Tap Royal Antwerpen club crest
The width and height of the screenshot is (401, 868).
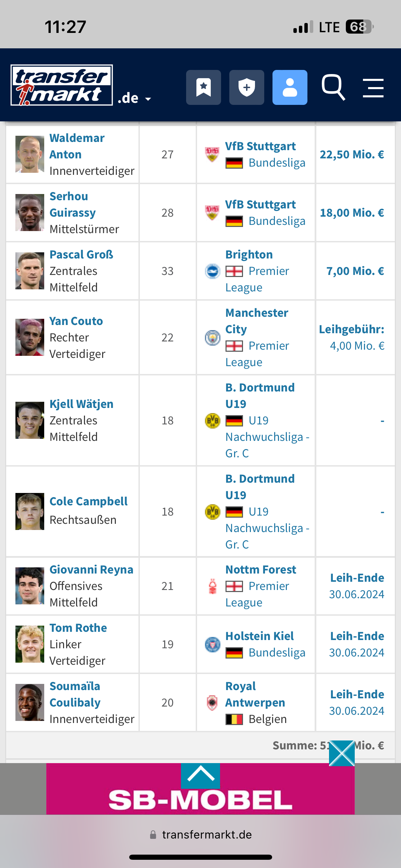[212, 703]
